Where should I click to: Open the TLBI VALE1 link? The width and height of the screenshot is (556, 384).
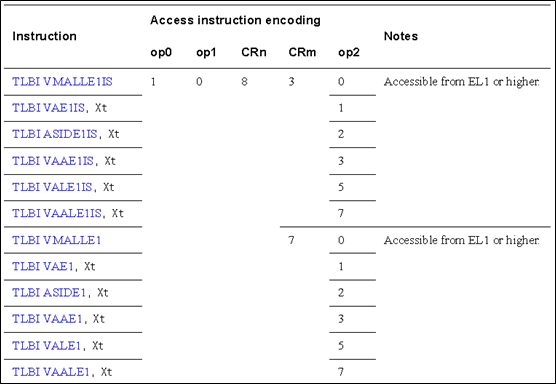point(46,345)
